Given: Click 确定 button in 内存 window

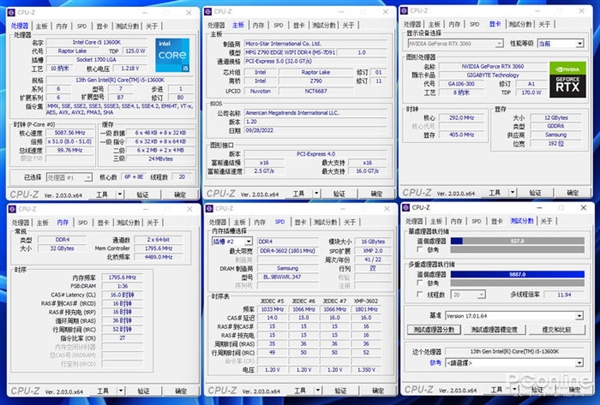Looking at the screenshot, I should point(181,391).
